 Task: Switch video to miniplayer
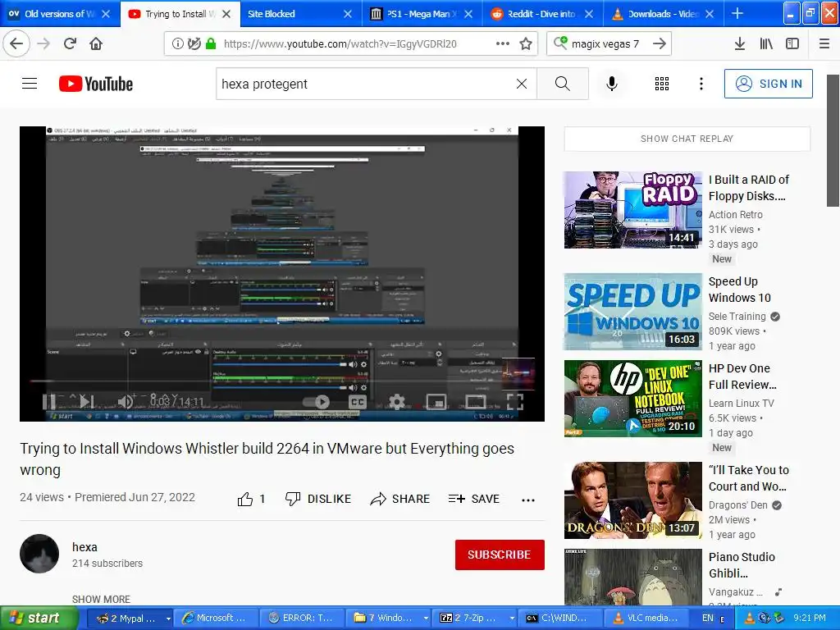[436, 401]
